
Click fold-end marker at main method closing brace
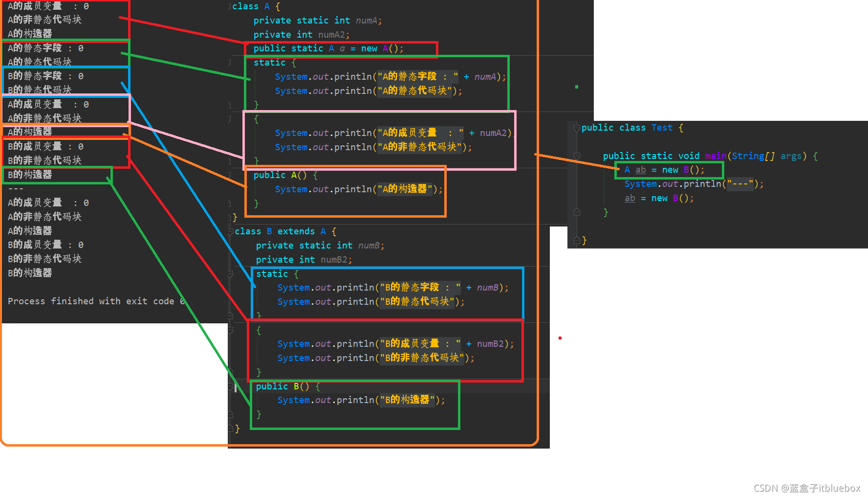(577, 212)
